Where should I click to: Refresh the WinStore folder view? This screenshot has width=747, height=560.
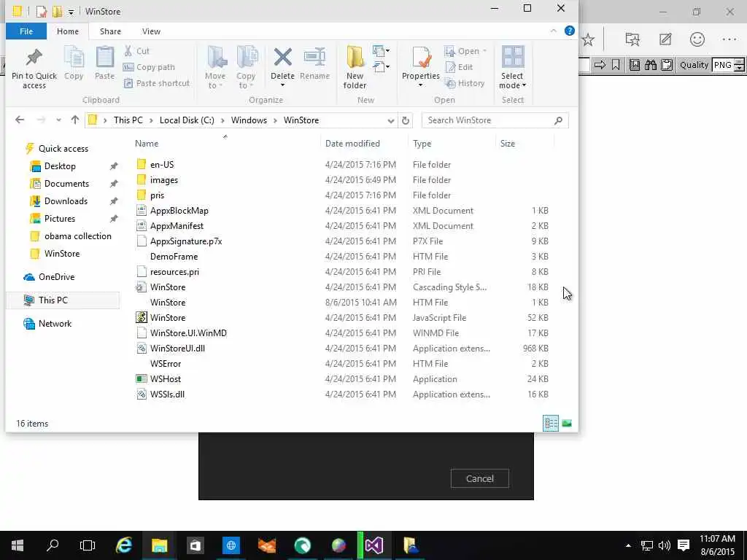pos(406,120)
